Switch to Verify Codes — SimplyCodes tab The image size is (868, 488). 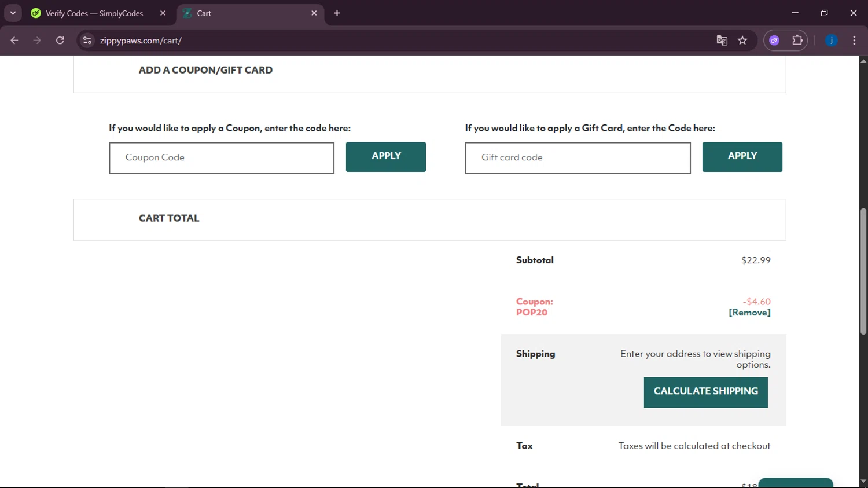[94, 13]
